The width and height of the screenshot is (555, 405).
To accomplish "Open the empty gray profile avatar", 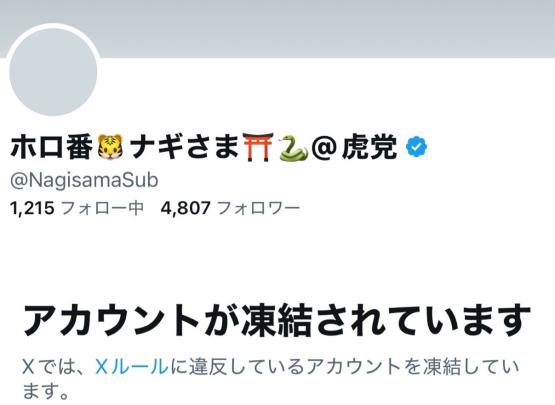I will click(x=53, y=71).
